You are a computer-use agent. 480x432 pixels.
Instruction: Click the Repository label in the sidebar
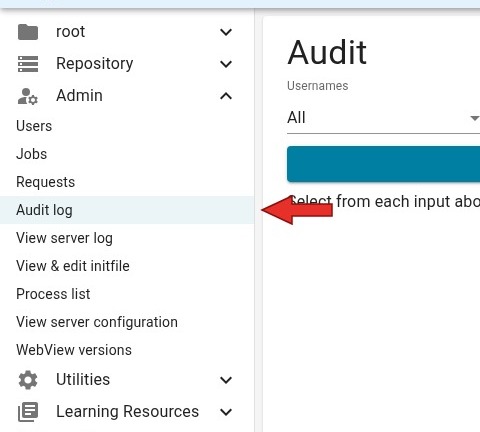[x=95, y=64]
